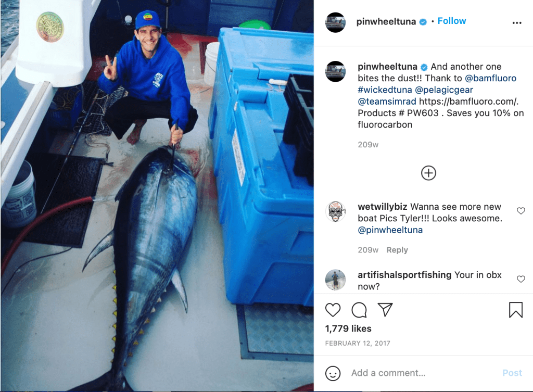Viewport: 533px width, 392px height.
Task: Open the comment bubble icon
Action: point(359,310)
